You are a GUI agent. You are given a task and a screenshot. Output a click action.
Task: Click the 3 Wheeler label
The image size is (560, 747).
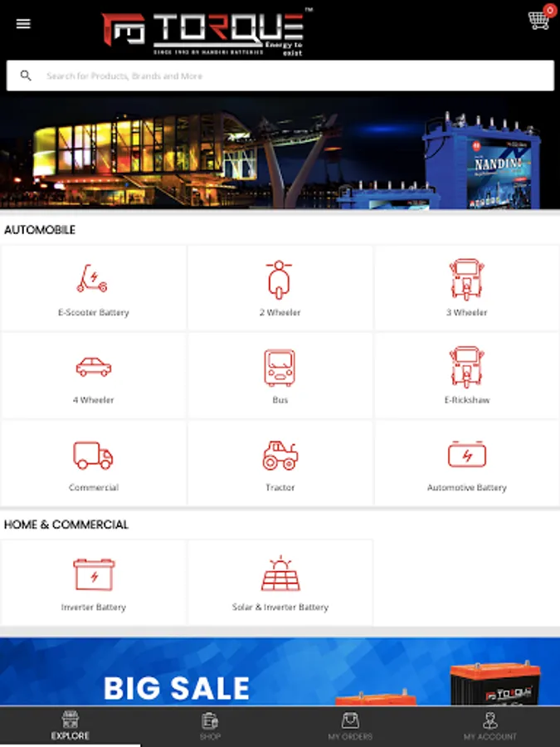[x=466, y=313]
